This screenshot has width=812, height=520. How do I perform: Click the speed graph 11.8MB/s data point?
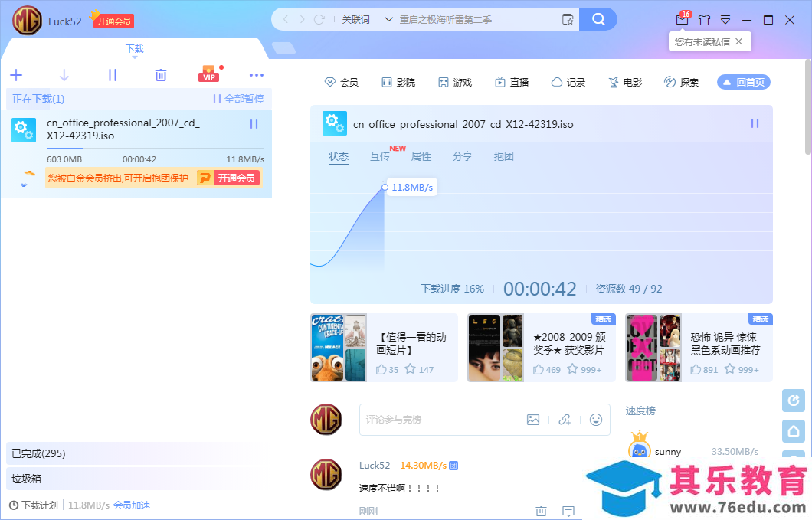coord(385,188)
